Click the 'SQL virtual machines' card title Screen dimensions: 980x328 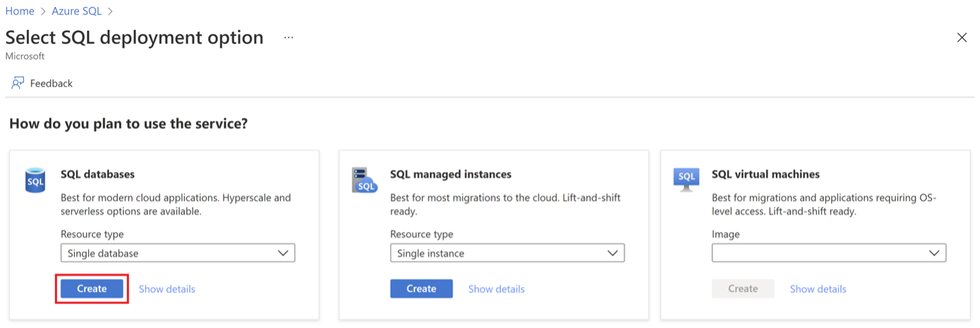click(766, 175)
